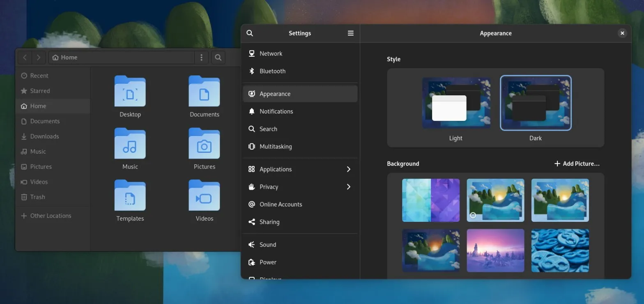Open Trash in the Files sidebar
The image size is (644, 304).
point(37,197)
